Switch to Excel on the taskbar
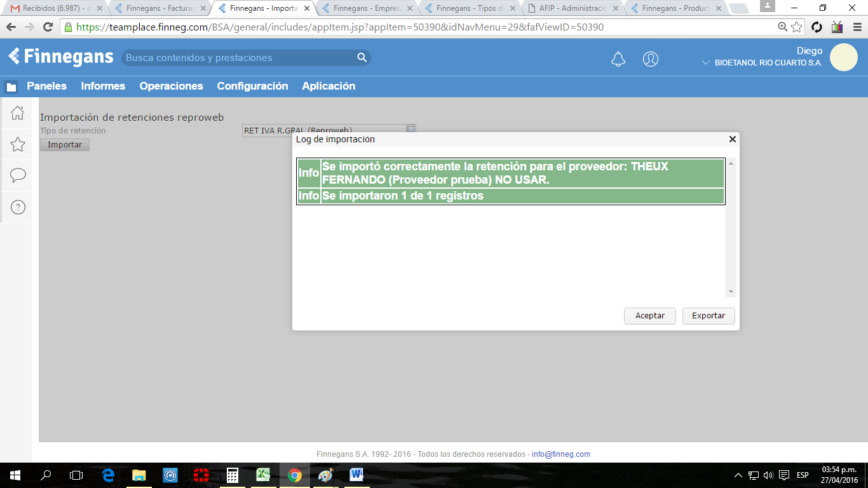The height and width of the screenshot is (488, 868). [x=263, y=475]
